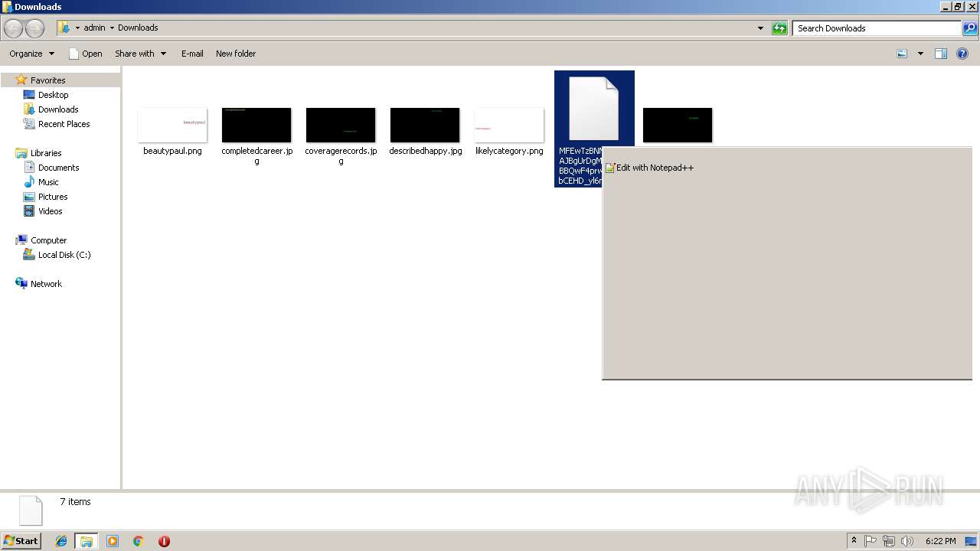The height and width of the screenshot is (551, 980).
Task: Click the '7 items' status text
Action: pos(75,502)
